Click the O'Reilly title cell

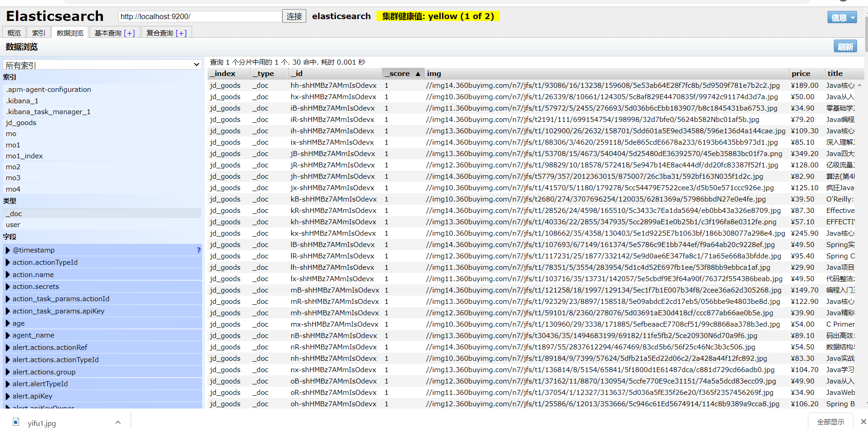(x=840, y=199)
